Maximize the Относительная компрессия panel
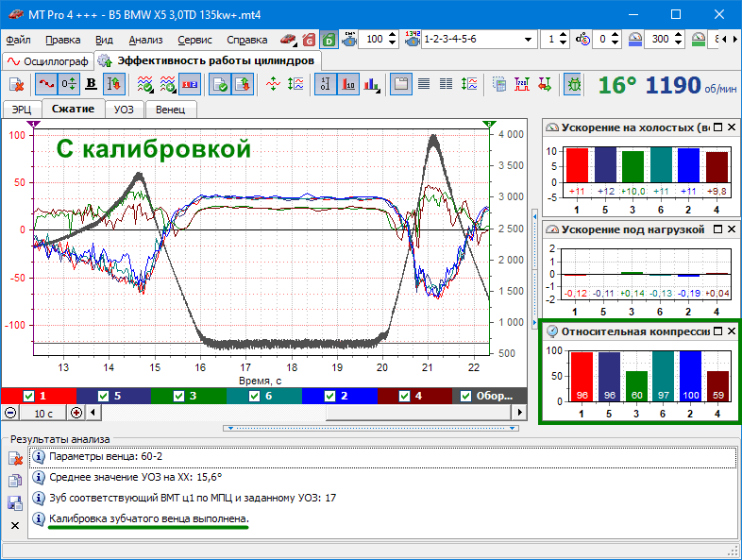 pyautogui.click(x=717, y=331)
